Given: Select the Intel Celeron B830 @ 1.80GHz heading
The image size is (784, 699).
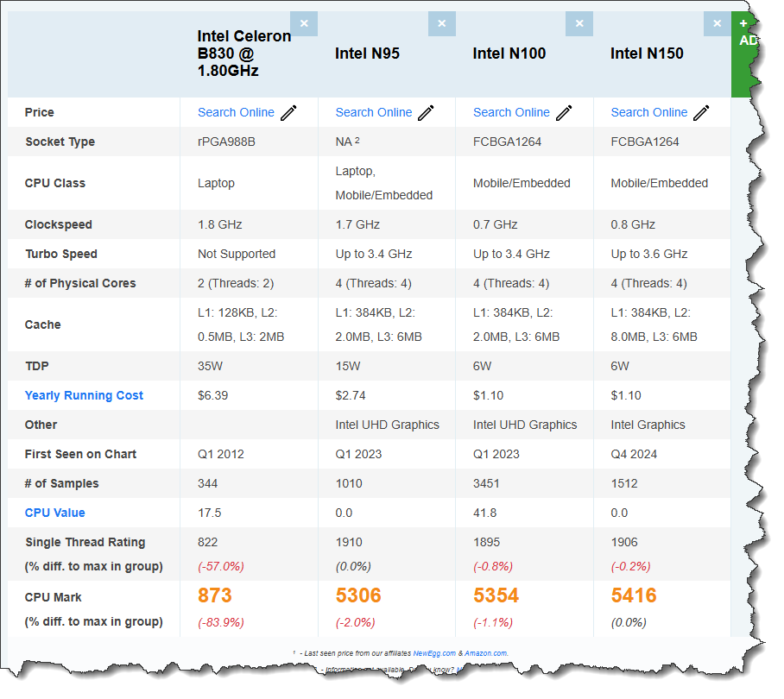Looking at the screenshot, I should click(x=244, y=54).
